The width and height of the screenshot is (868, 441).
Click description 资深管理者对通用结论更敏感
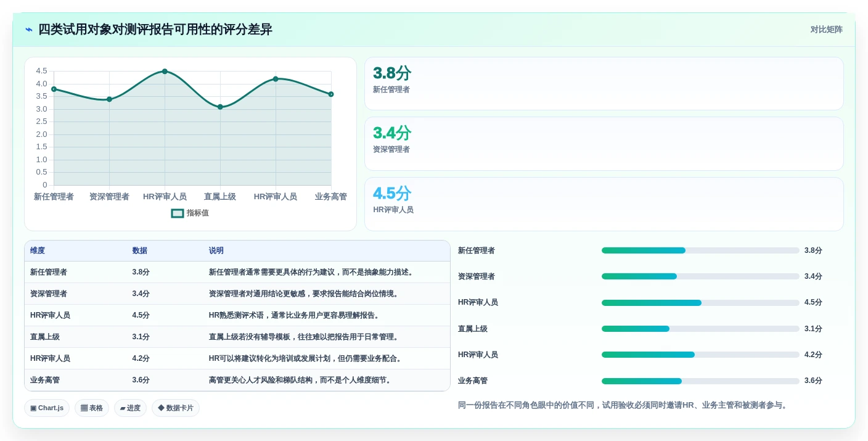tap(303, 294)
